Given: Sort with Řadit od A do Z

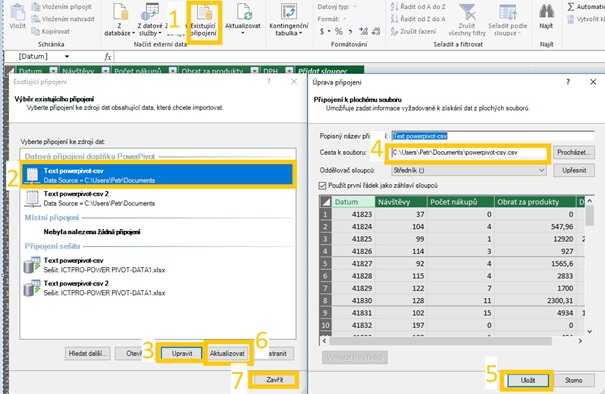Looking at the screenshot, I should pyautogui.click(x=418, y=7).
